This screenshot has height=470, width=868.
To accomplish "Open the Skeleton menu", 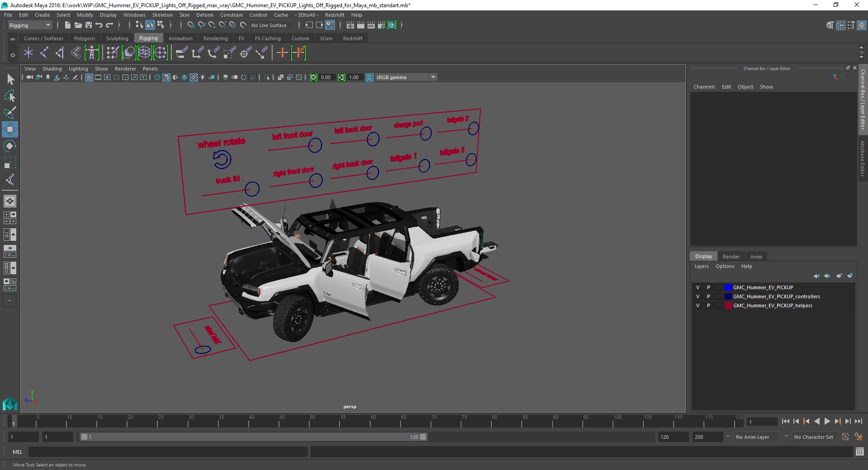I will 162,15.
